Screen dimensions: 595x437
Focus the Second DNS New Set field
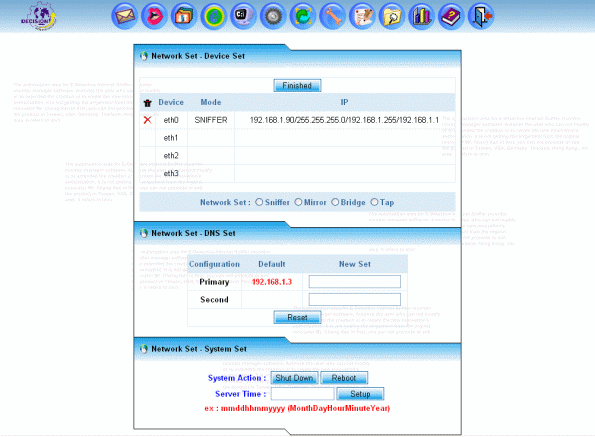click(x=354, y=299)
